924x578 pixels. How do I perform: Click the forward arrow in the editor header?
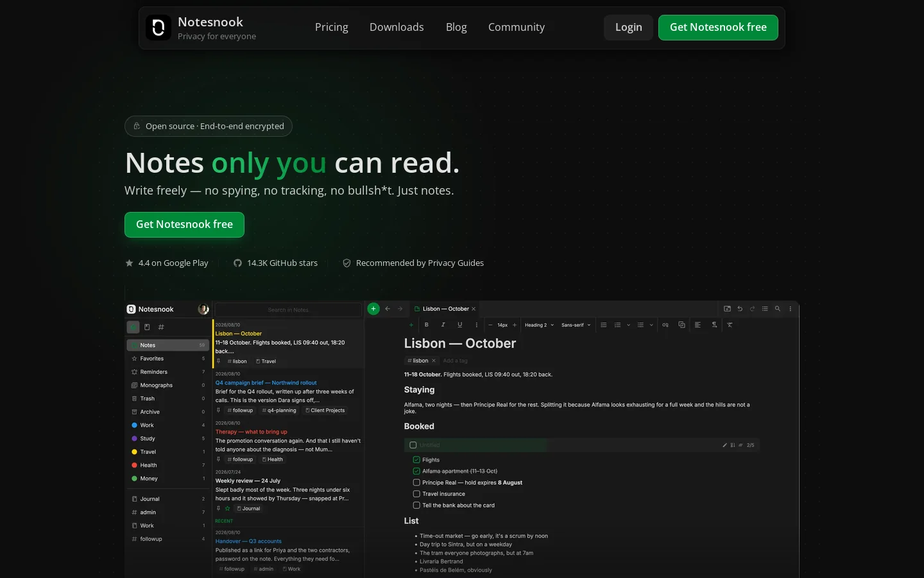click(400, 309)
